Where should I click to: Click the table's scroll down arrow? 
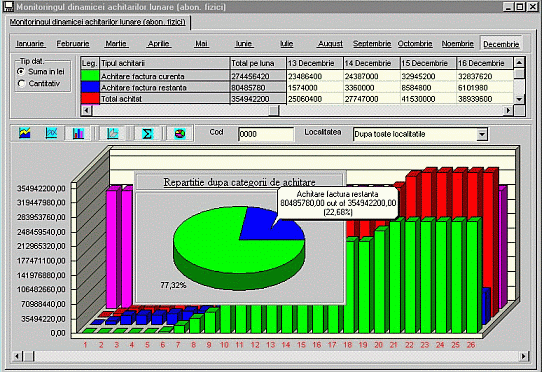[519, 99]
